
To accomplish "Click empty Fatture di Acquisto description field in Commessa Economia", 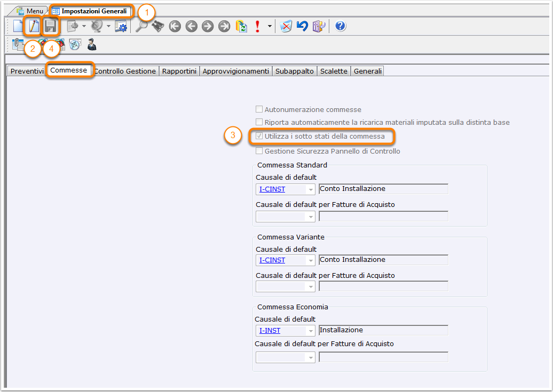I will tap(383, 357).
